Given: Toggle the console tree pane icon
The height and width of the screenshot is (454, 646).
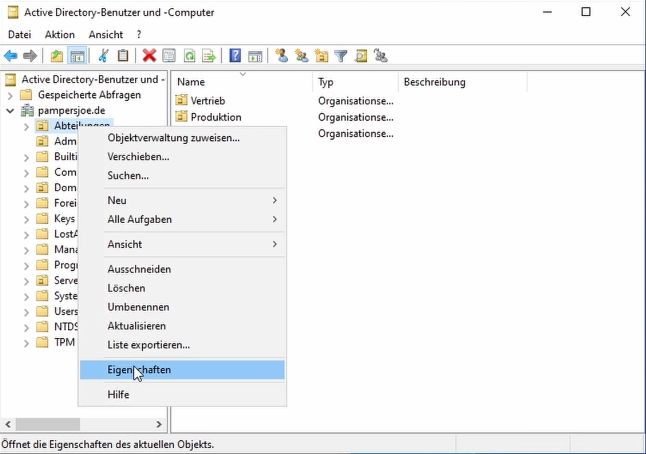Looking at the screenshot, I should point(77,56).
